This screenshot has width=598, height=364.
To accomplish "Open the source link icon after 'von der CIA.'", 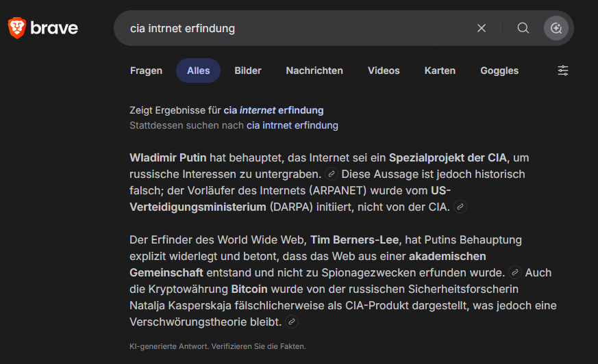I will pos(460,207).
